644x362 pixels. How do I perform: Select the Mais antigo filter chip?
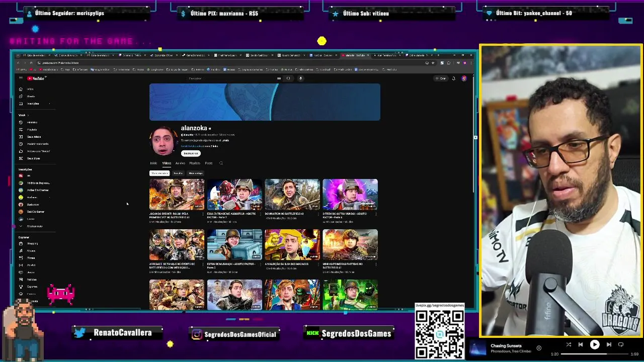[x=195, y=173]
